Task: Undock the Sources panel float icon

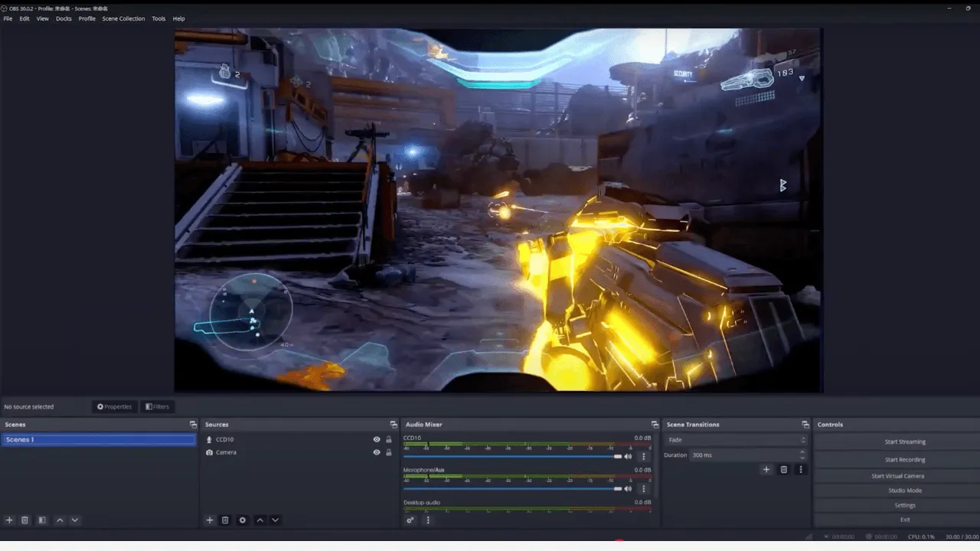Action: [394, 424]
